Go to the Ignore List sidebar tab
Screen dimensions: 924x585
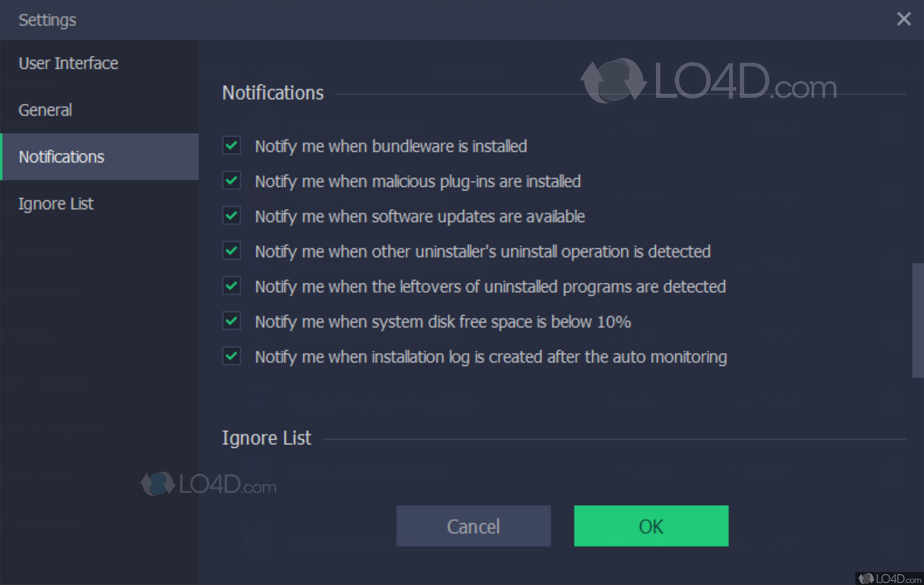coord(56,204)
